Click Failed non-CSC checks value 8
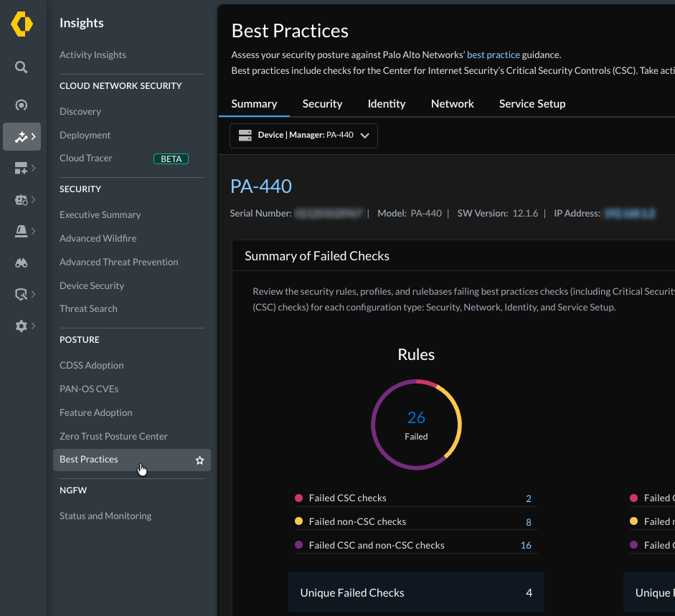This screenshot has width=675, height=616. 529,522
